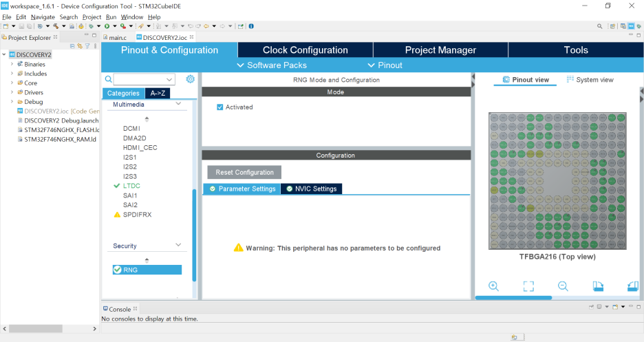Click the Open Perspective icon
Image resolution: width=644 pixels, height=342 pixels.
(612, 26)
